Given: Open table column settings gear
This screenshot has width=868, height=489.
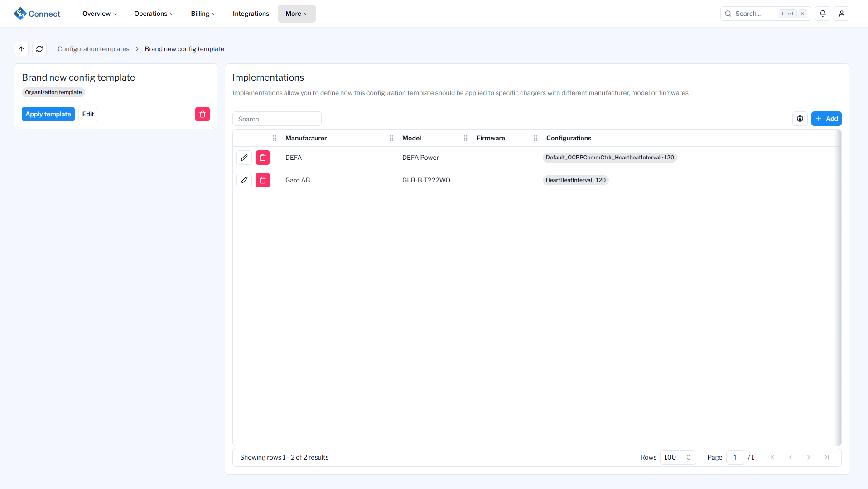Looking at the screenshot, I should (x=800, y=118).
